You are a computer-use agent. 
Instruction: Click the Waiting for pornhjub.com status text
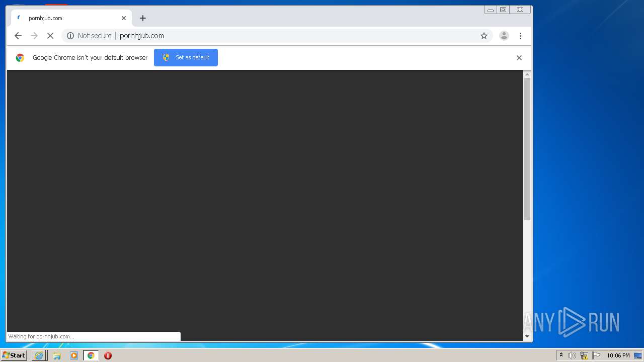tap(41, 336)
